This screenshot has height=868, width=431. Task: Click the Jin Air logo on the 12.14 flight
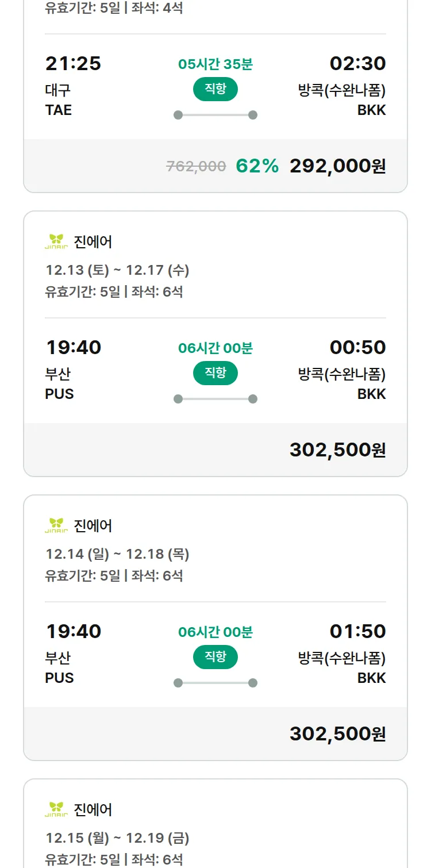56,526
